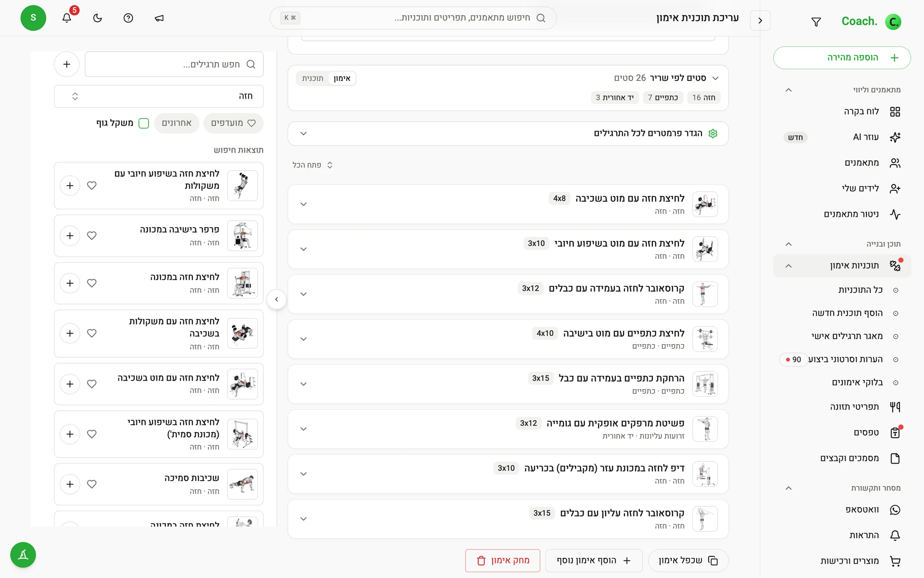Click פתח הכל expand all control
This screenshot has height=578, width=924.
click(x=312, y=165)
